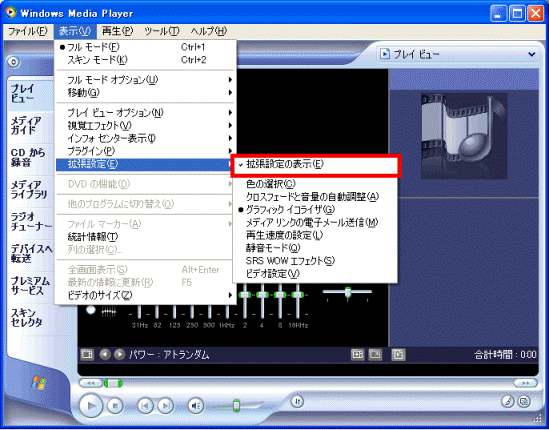
Task: Click previous visualization arrow near パワー
Action: [x=105, y=355]
